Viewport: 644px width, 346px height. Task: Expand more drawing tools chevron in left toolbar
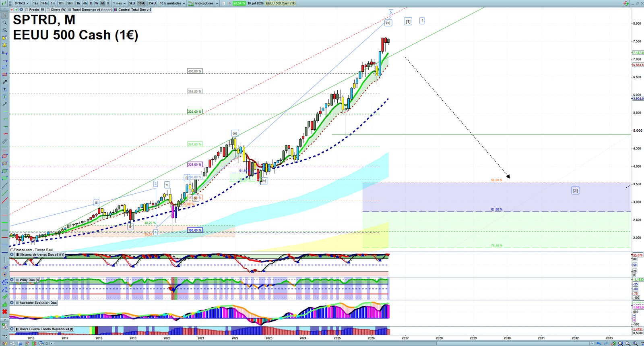(x=4, y=319)
